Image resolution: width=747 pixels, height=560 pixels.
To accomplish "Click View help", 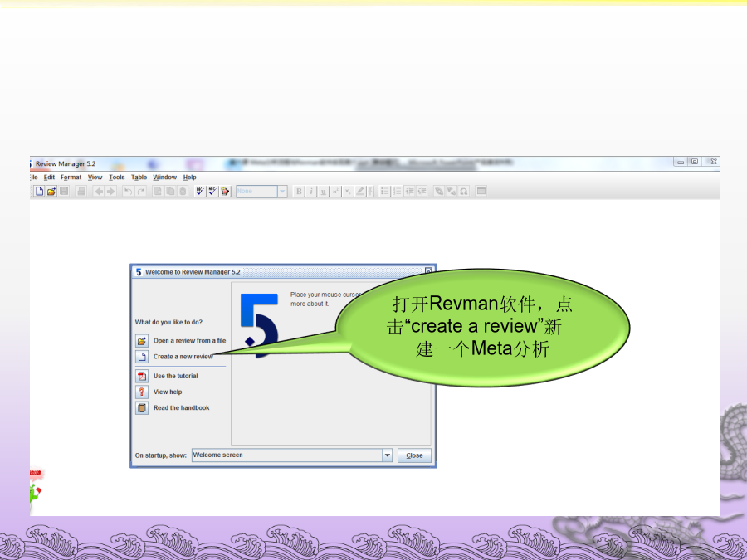I will (168, 392).
